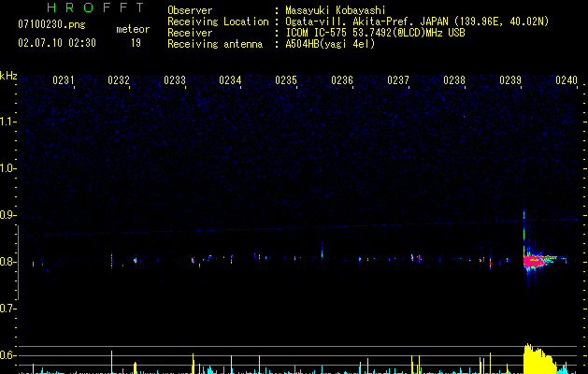Click the observer name Masayuki Kobayashi
This screenshot has width=588, height=374.
[x=336, y=10]
